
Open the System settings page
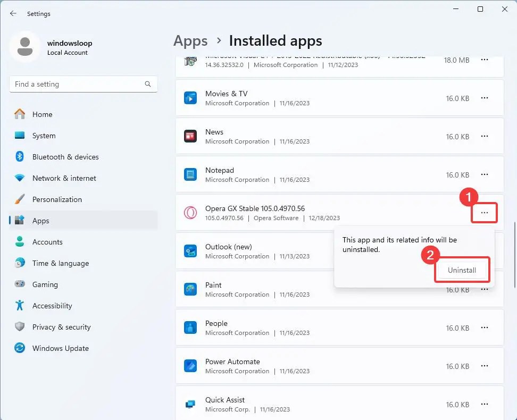pyautogui.click(x=84, y=135)
